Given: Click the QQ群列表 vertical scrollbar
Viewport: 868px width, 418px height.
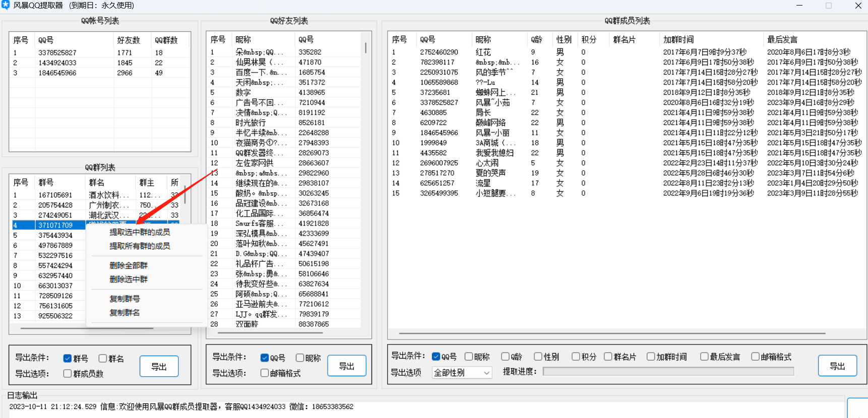Looking at the screenshot, I should point(185,195).
